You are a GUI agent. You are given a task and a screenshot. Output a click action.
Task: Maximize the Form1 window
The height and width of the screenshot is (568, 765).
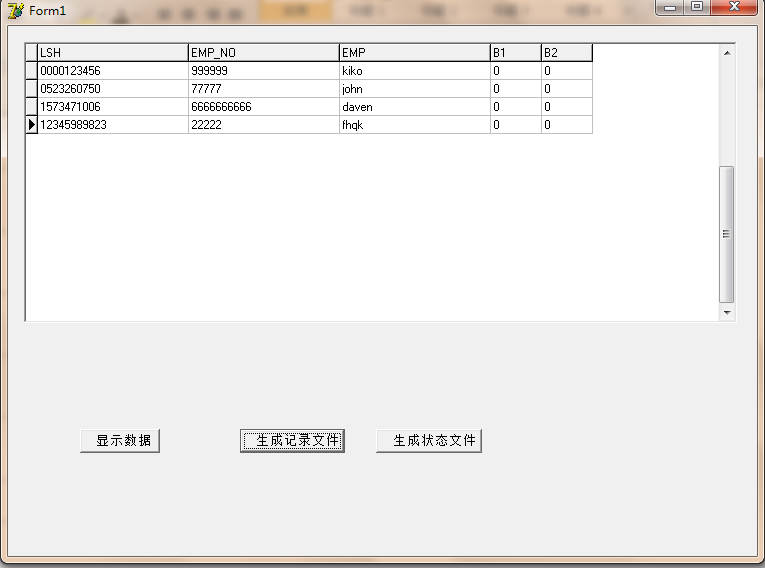[x=697, y=7]
